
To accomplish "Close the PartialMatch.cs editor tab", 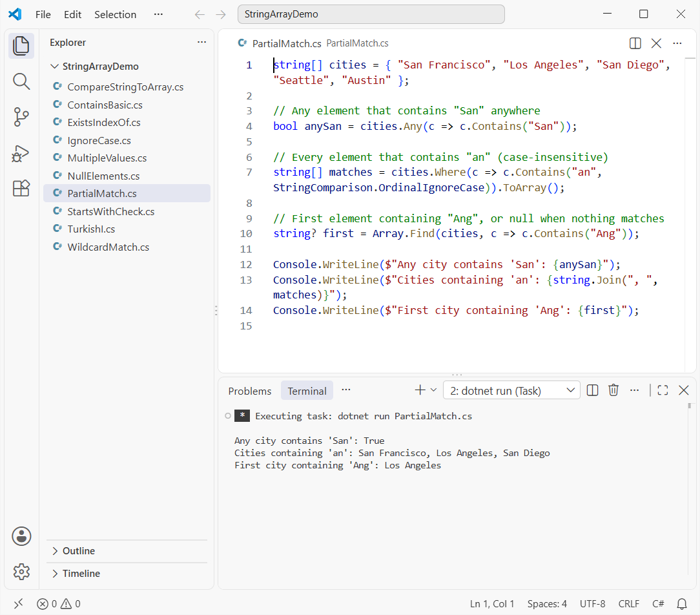I will pyautogui.click(x=656, y=43).
